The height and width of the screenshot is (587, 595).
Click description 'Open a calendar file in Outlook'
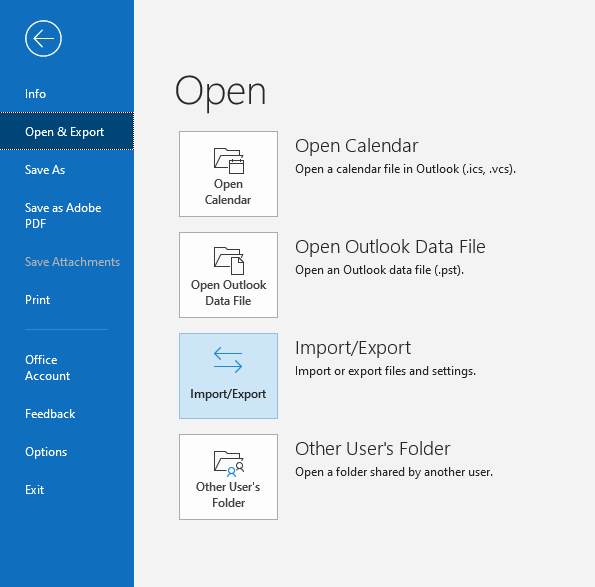click(405, 169)
